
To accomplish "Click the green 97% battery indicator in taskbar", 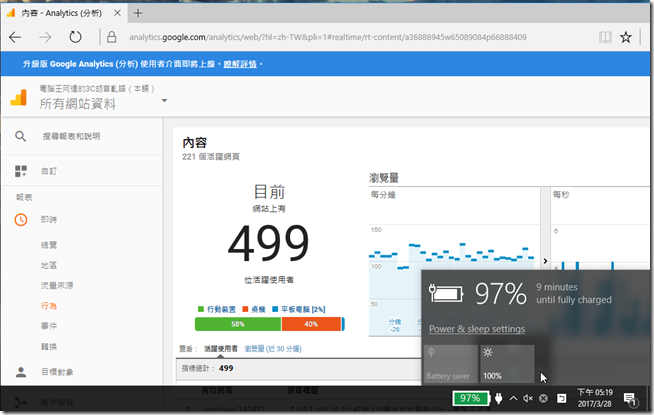I will [470, 398].
